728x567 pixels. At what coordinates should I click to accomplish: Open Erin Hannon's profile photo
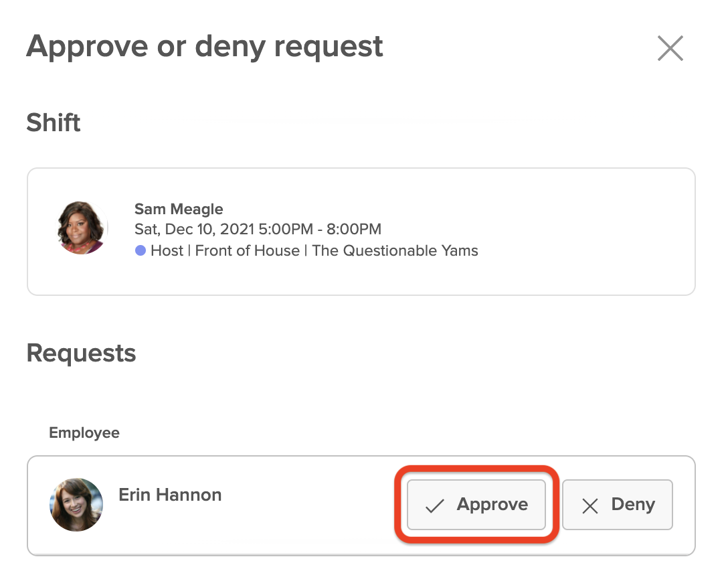point(76,504)
